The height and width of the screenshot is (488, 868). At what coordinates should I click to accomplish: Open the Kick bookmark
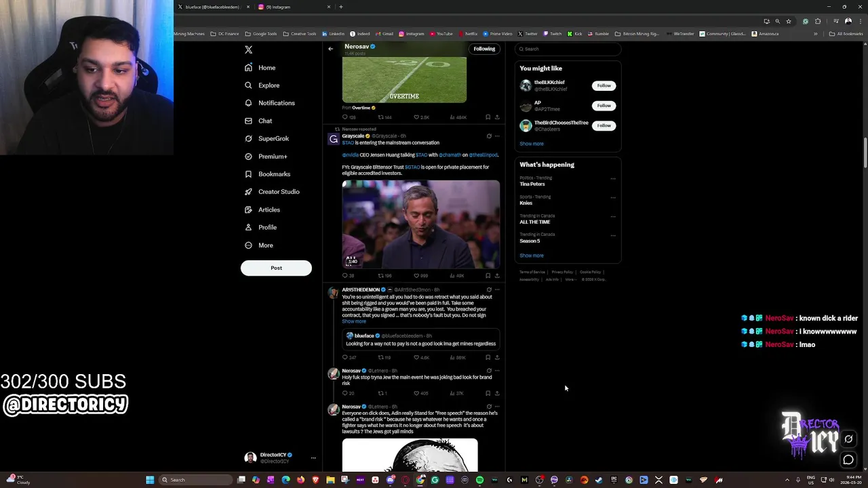pyautogui.click(x=574, y=34)
